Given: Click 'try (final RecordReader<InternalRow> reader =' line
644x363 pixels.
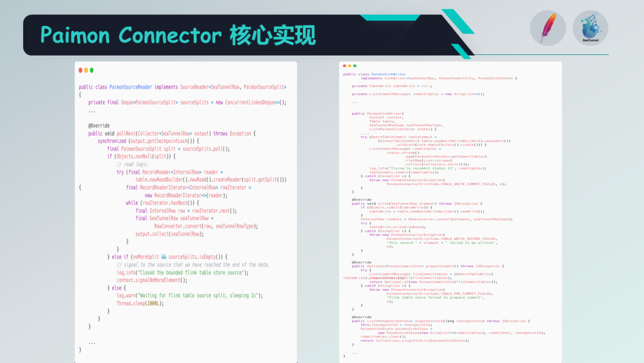Looking at the screenshot, I should [169, 173].
